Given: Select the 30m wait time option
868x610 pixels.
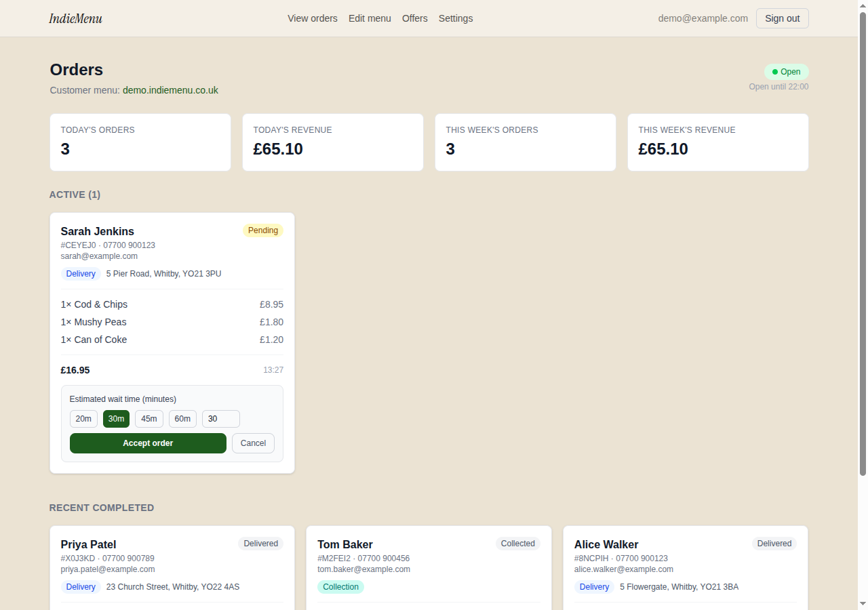Looking at the screenshot, I should pyautogui.click(x=116, y=419).
